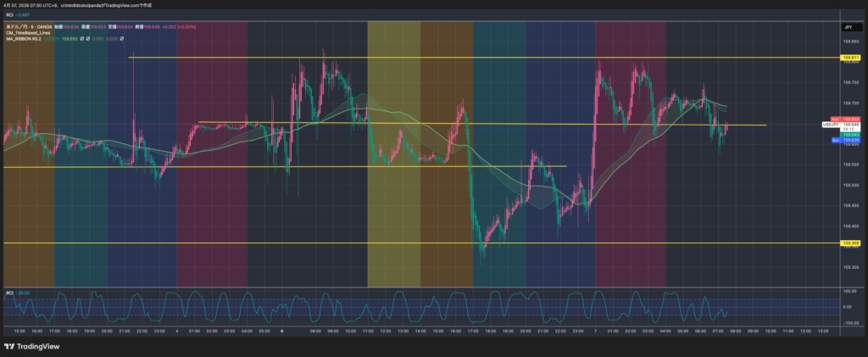Open the JPY currency label on price axis

tap(846, 28)
